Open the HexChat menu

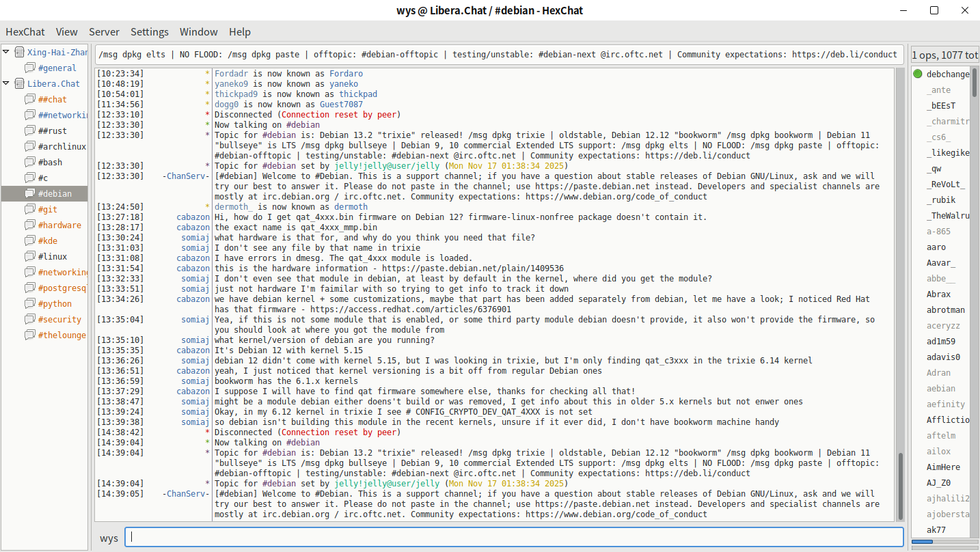[x=25, y=32]
